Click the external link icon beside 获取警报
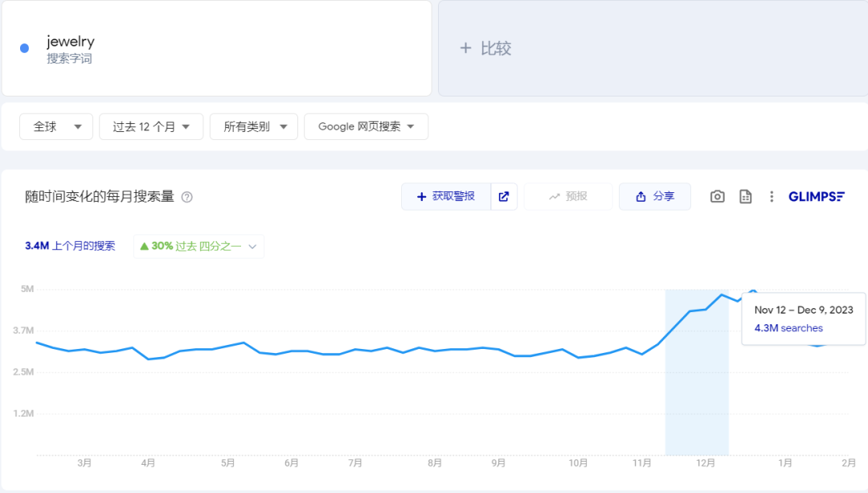Viewport: 868px width, 493px height. 504,195
